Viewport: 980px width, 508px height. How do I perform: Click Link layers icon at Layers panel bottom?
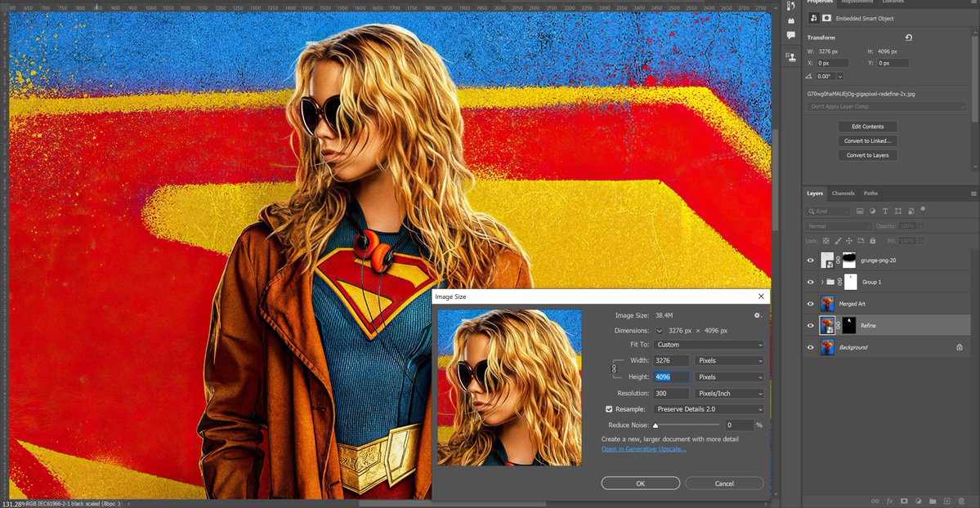(875, 501)
